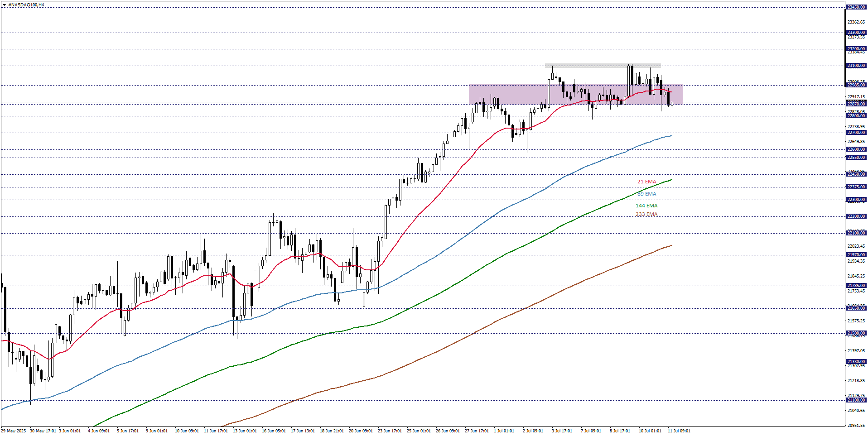Click the 23362.65 price scale value

pos(856,22)
